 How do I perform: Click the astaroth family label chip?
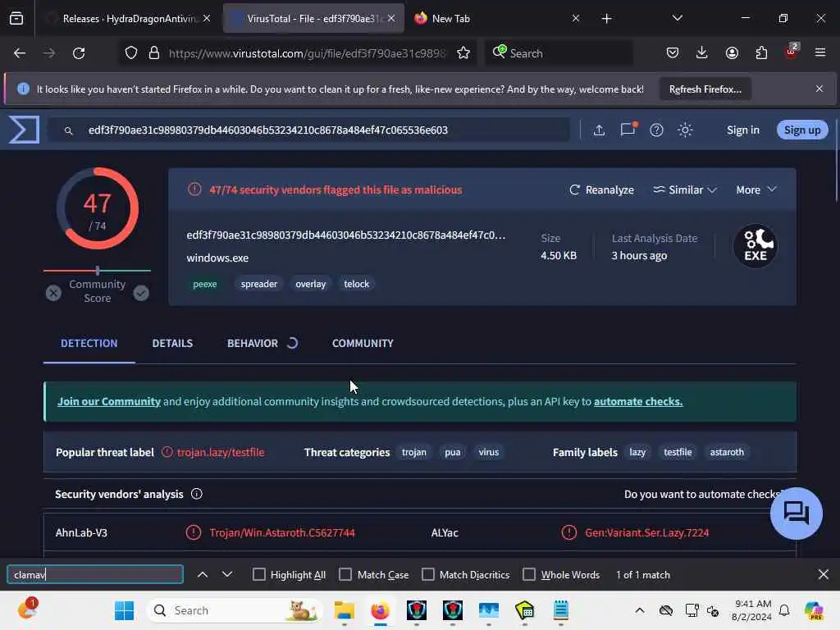point(727,452)
